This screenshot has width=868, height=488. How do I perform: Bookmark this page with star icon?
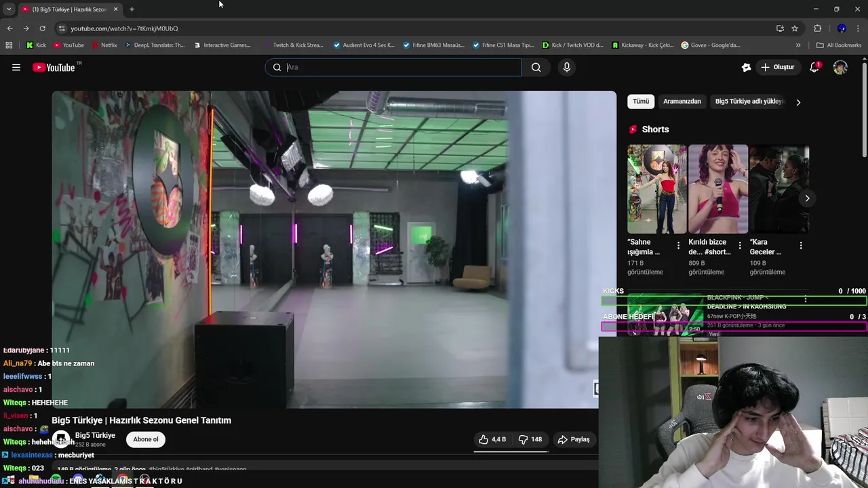[x=795, y=28]
